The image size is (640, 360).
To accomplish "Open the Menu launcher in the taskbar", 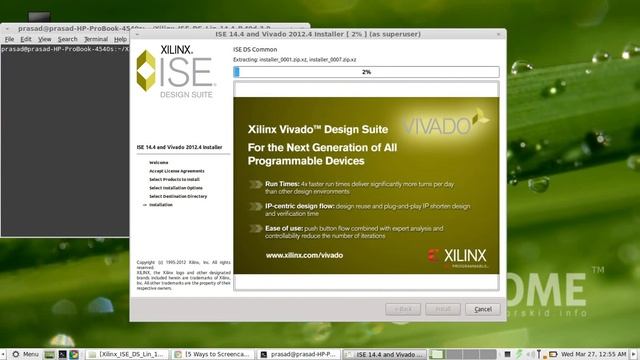I will [25, 354].
